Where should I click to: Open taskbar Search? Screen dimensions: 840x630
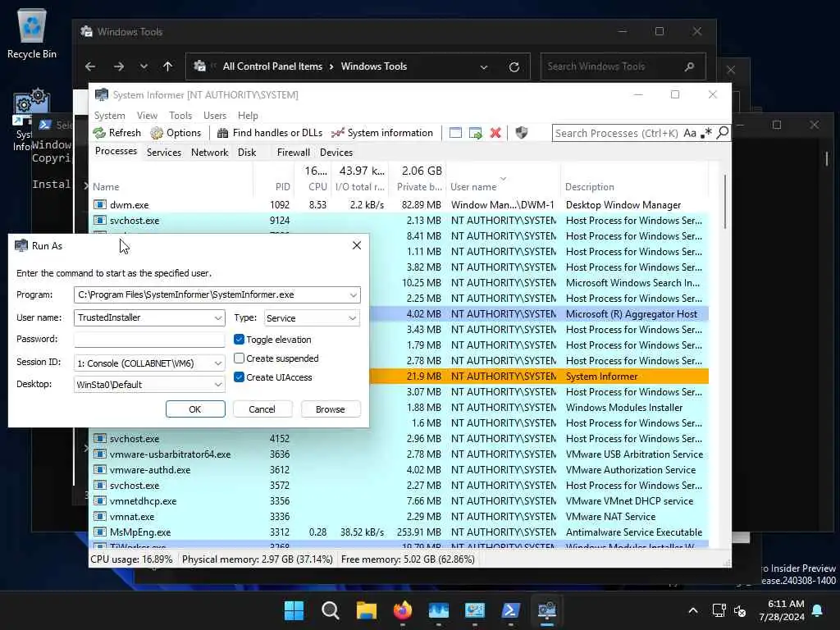click(330, 610)
